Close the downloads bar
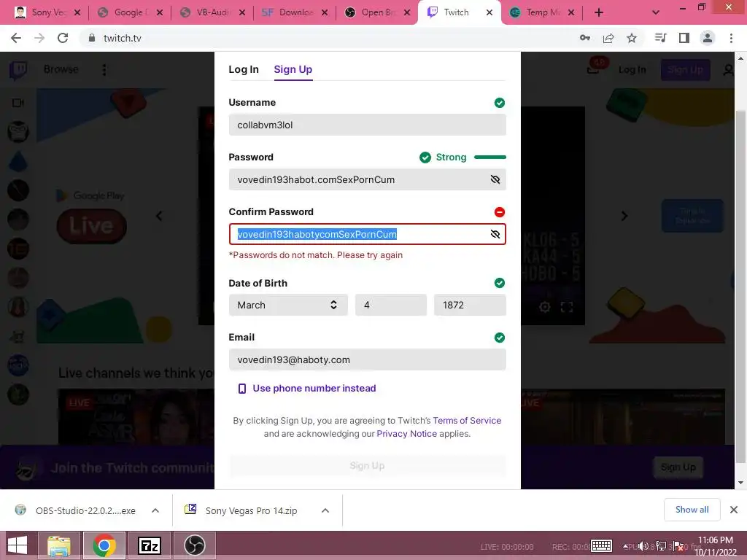Viewport: 747px width, 560px height. [734, 510]
